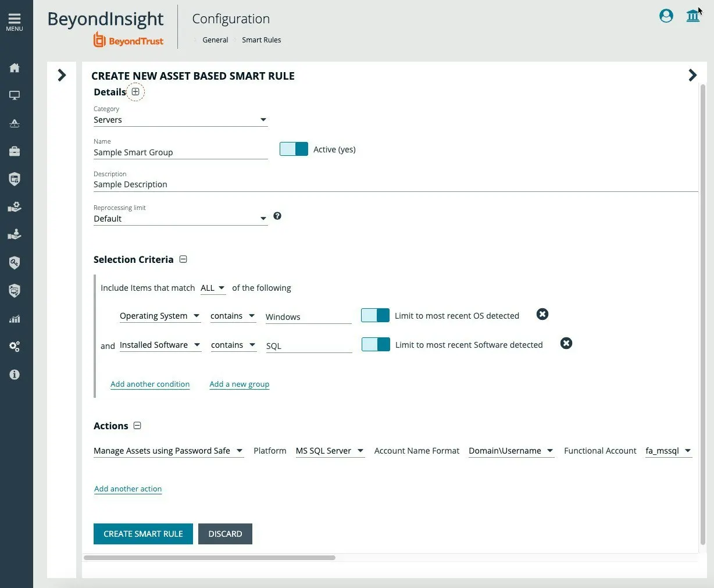Toggle Limit to most recent OS detected
Image resolution: width=714 pixels, height=588 pixels.
pos(375,315)
